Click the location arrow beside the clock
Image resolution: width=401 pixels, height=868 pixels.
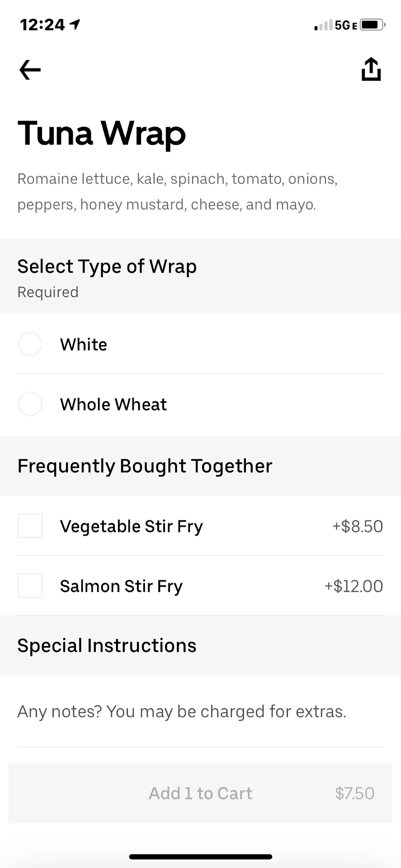coord(75,24)
